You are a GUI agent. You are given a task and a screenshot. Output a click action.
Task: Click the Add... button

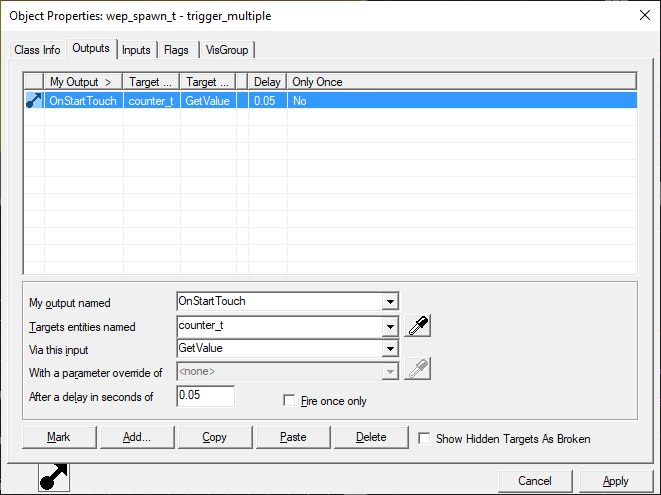pyautogui.click(x=137, y=437)
